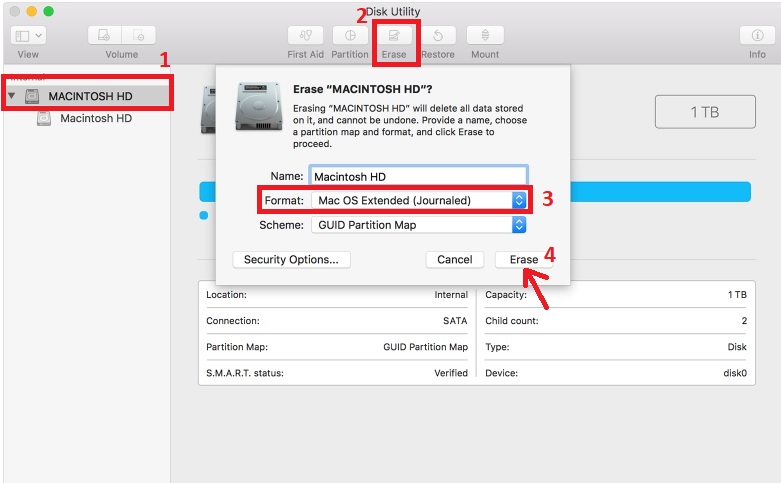The image size is (781, 483).
Task: Confirm with the Erase button
Action: tap(523, 259)
